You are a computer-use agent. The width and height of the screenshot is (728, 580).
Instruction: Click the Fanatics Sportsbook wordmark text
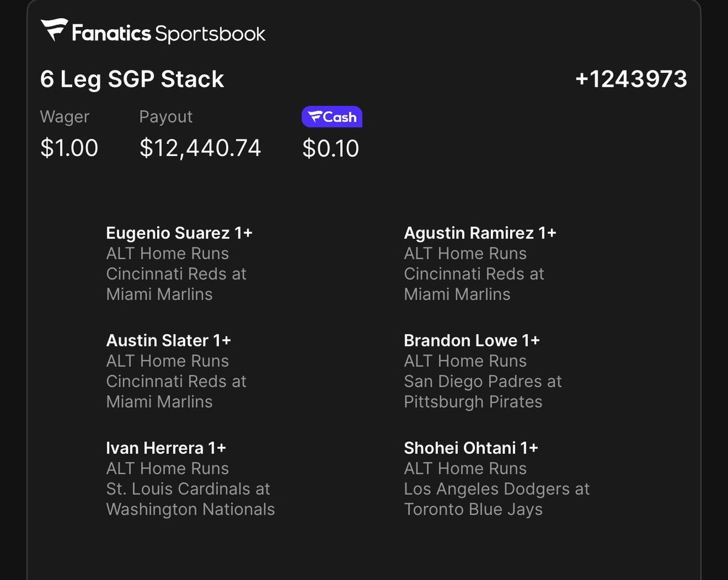(169, 33)
